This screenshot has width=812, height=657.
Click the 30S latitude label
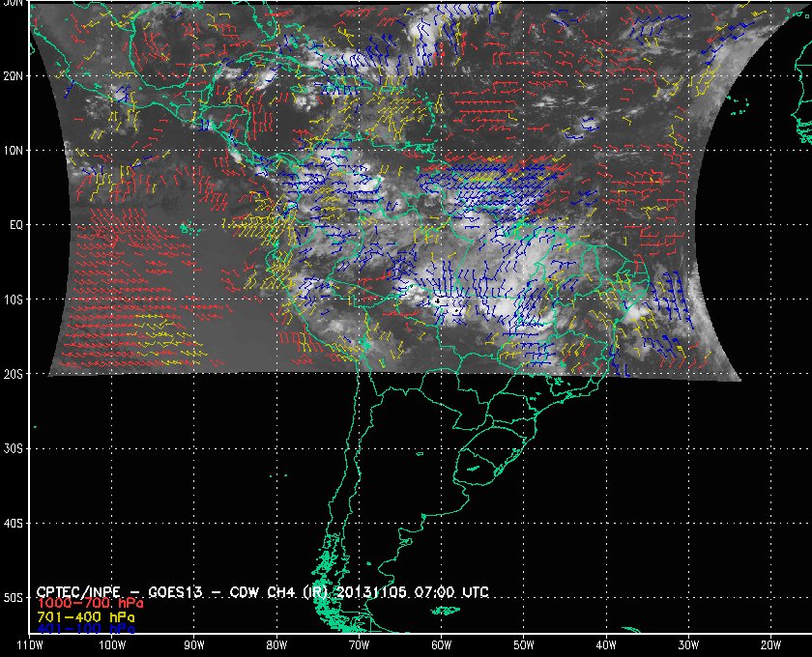[x=14, y=449]
